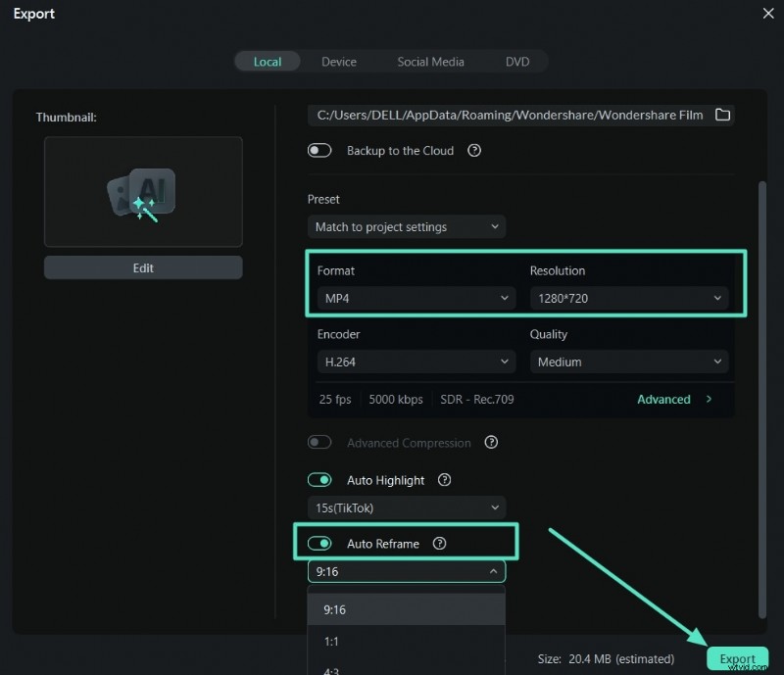The height and width of the screenshot is (675, 784).
Task: Open the Encoder dropdown showing H.264
Action: pos(415,362)
